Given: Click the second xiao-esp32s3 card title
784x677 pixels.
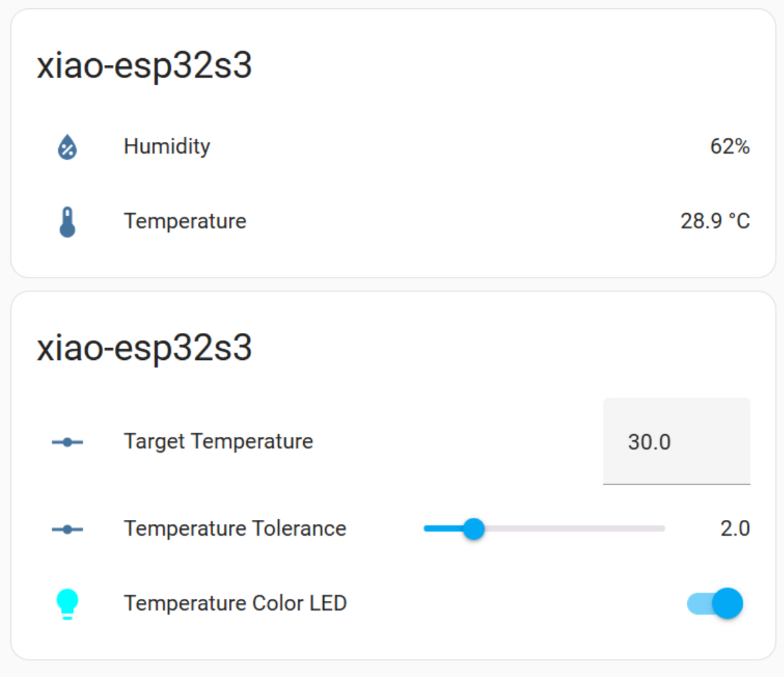Looking at the screenshot, I should pyautogui.click(x=145, y=348).
